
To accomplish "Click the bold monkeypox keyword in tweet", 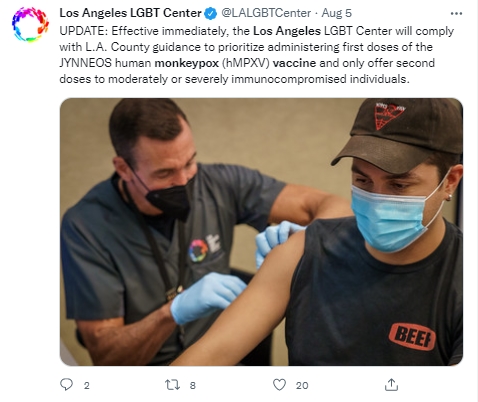I will coord(187,63).
